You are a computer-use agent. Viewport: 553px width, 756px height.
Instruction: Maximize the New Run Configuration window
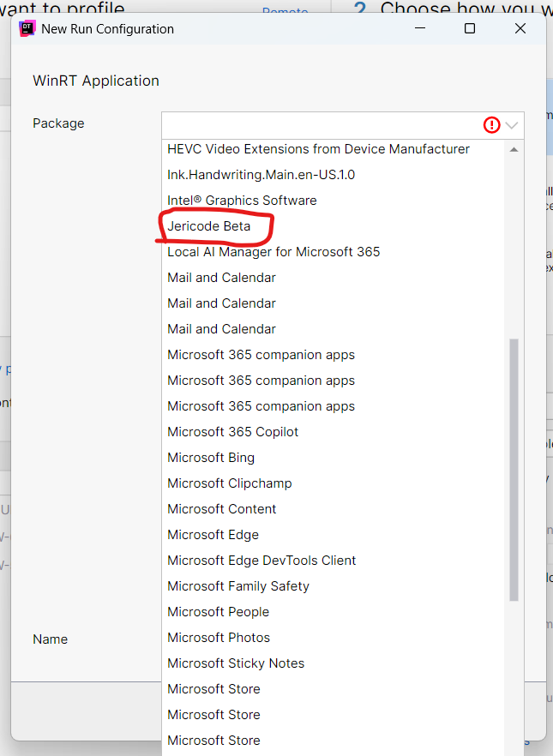(470, 28)
